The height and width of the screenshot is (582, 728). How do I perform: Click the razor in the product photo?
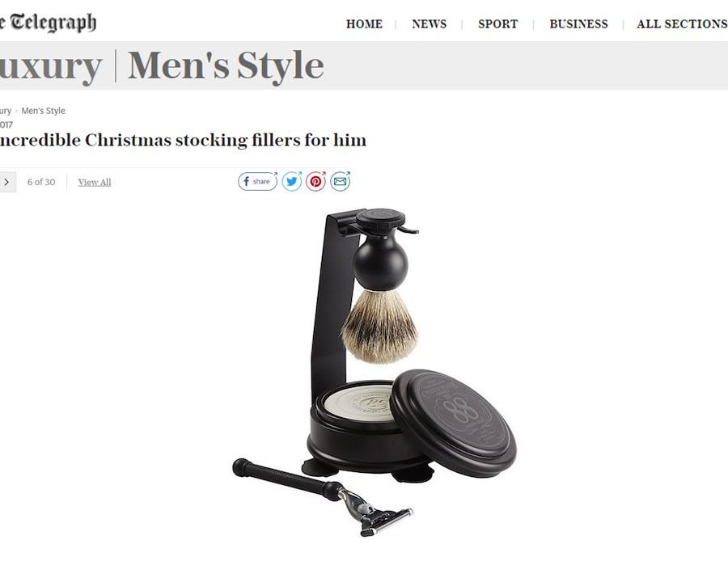coord(322,497)
